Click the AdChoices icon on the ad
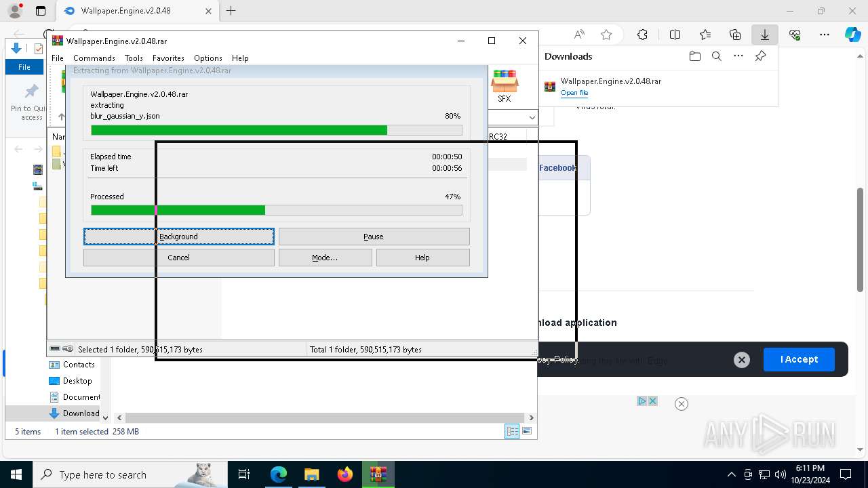This screenshot has height=488, width=868. (x=642, y=401)
